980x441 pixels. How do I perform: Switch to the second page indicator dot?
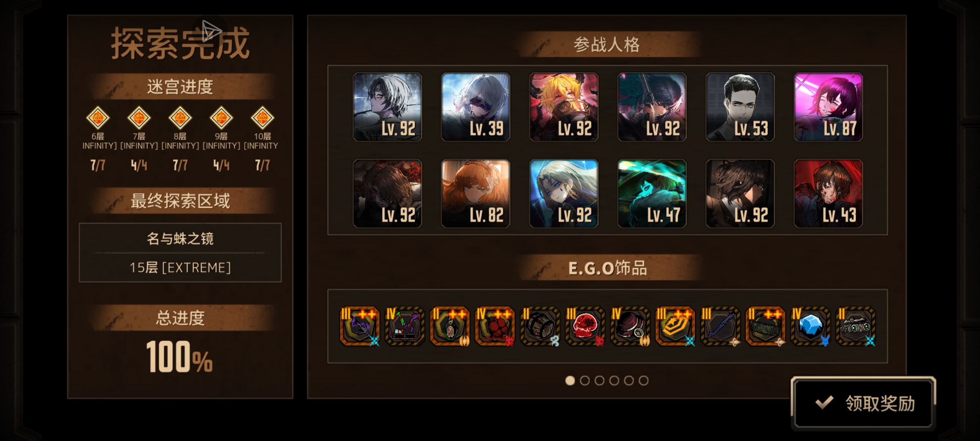585,381
